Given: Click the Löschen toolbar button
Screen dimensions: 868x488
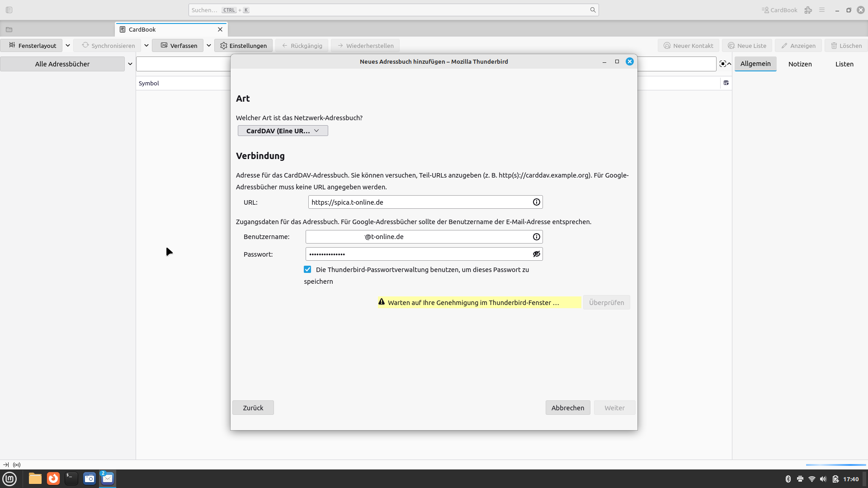Looking at the screenshot, I should 847,46.
